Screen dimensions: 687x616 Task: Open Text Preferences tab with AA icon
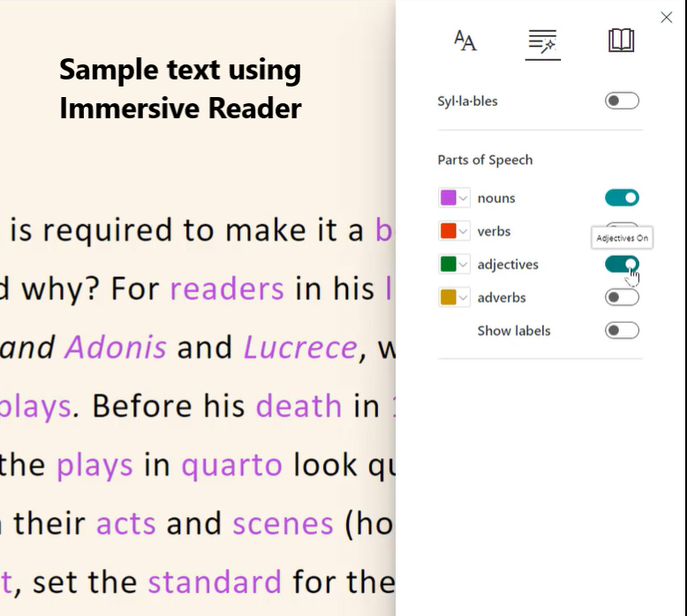click(465, 41)
